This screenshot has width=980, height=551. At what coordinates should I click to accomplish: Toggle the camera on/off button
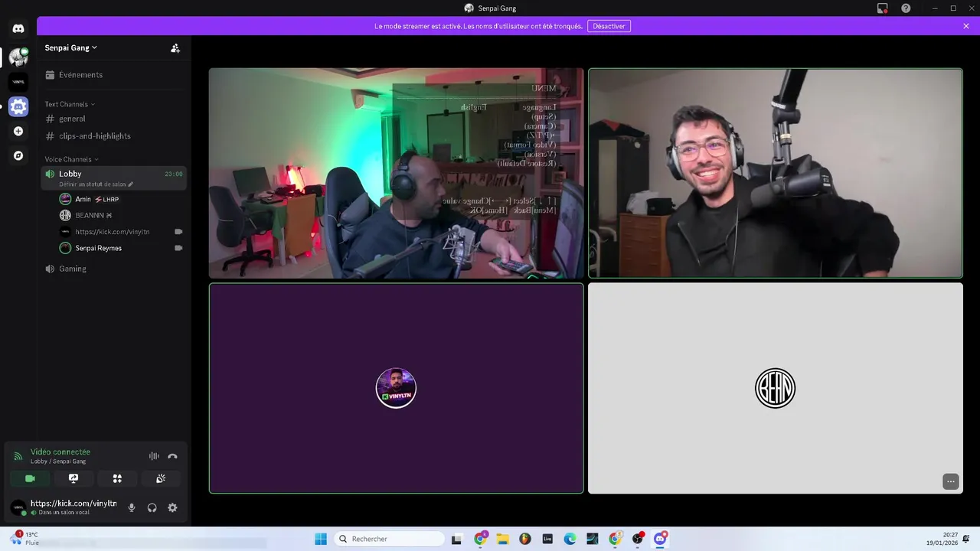(30, 478)
